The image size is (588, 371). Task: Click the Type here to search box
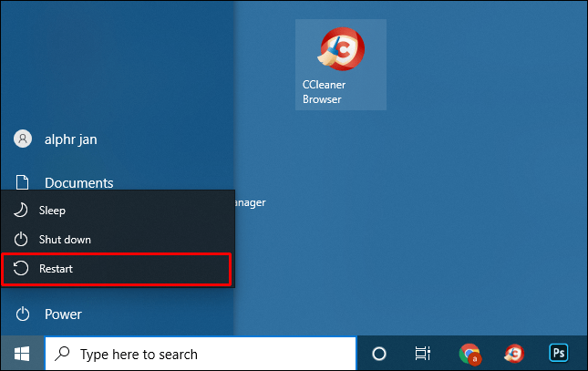201,354
